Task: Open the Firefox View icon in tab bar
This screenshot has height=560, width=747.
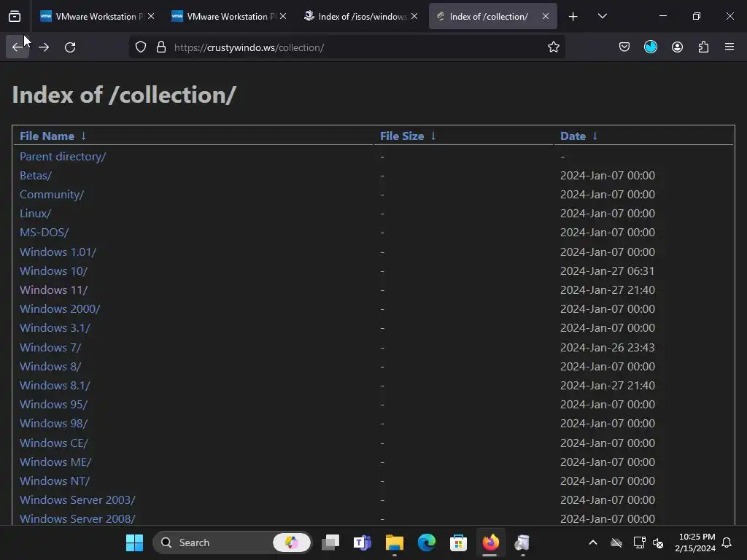Action: tap(15, 16)
